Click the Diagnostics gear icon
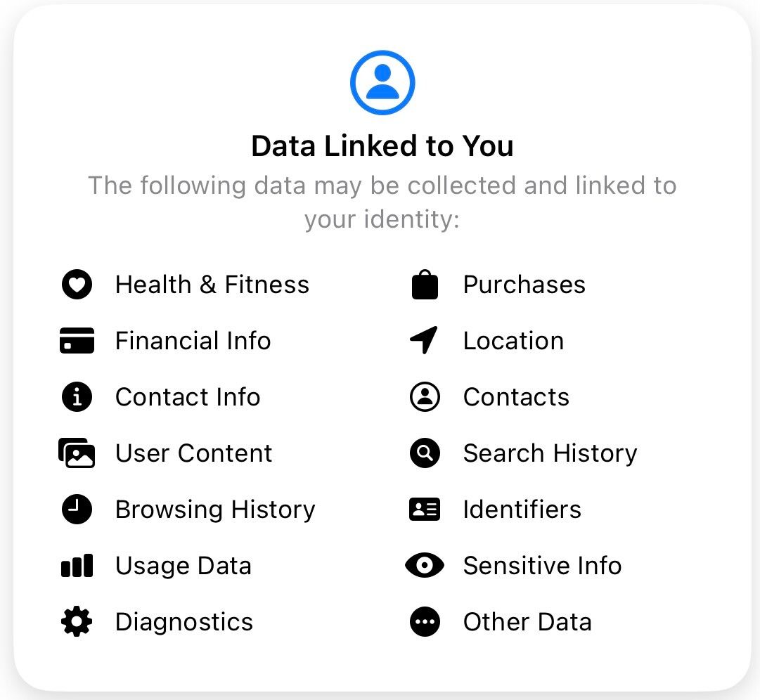This screenshot has height=700, width=760. 77,622
